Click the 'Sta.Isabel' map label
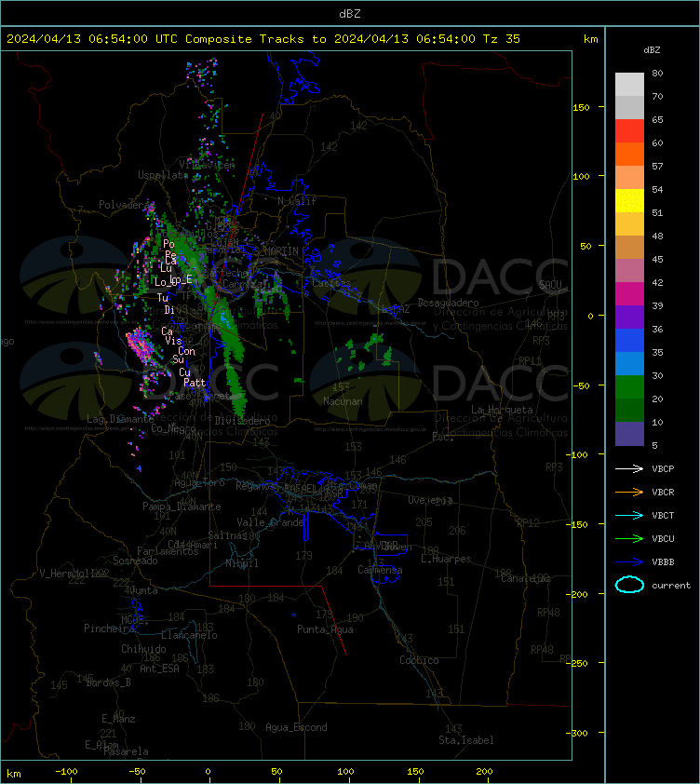700x784 pixels. point(466,740)
